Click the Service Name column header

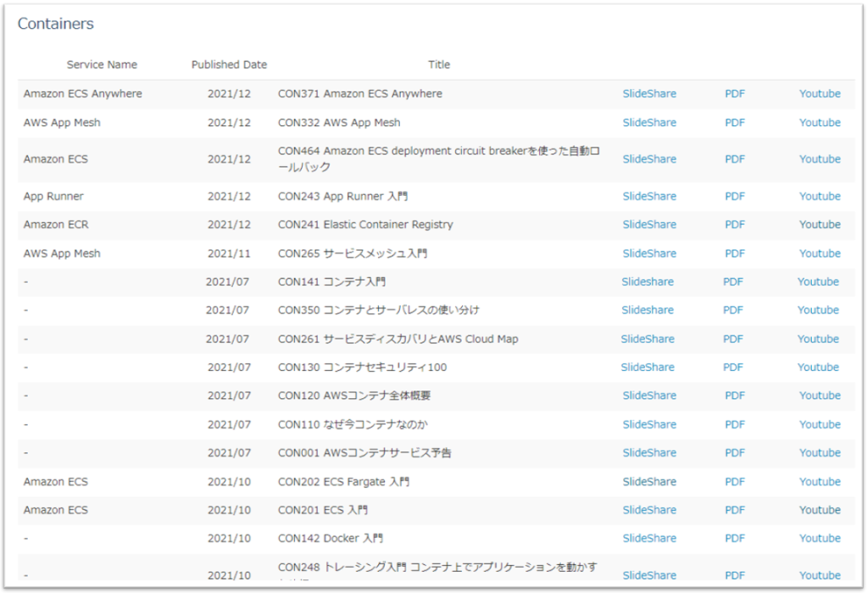[102, 64]
